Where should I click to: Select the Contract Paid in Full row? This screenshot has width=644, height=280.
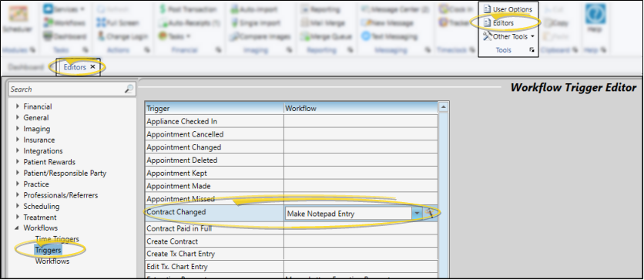tap(292, 228)
